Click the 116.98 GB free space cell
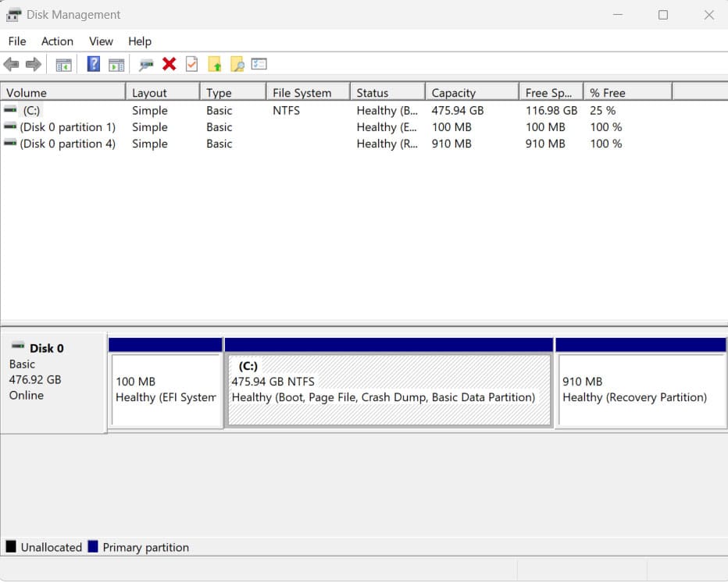Viewport: 728px width, 583px height. tap(551, 111)
